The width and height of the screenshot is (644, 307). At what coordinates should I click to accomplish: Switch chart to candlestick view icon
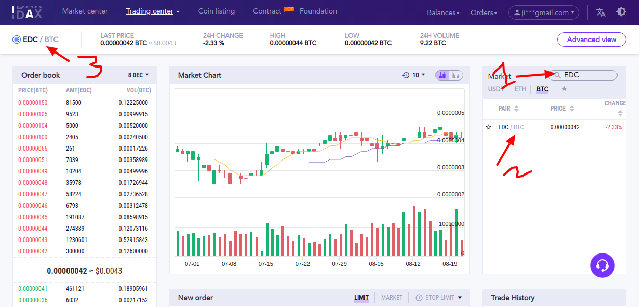pyautogui.click(x=442, y=75)
